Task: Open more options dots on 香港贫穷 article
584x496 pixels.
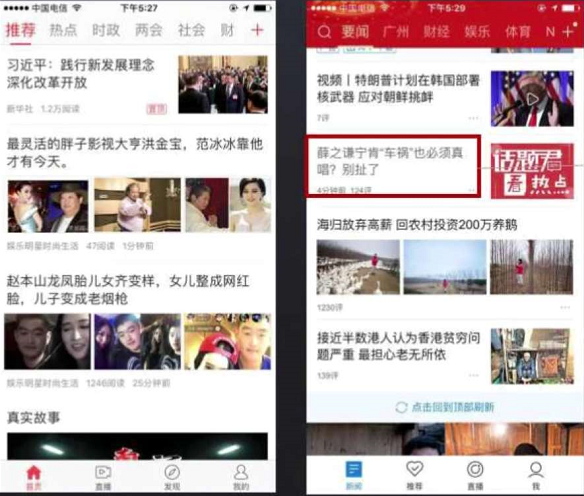Action: click(x=473, y=375)
